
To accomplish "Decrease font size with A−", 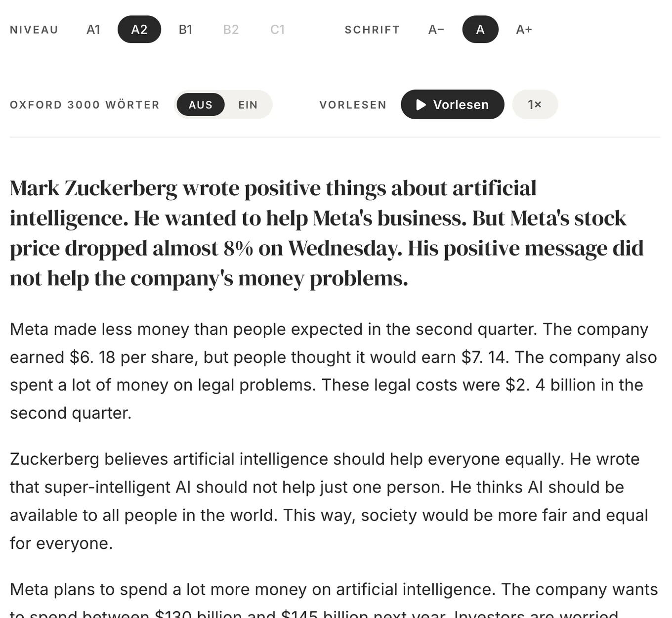I will tap(436, 30).
